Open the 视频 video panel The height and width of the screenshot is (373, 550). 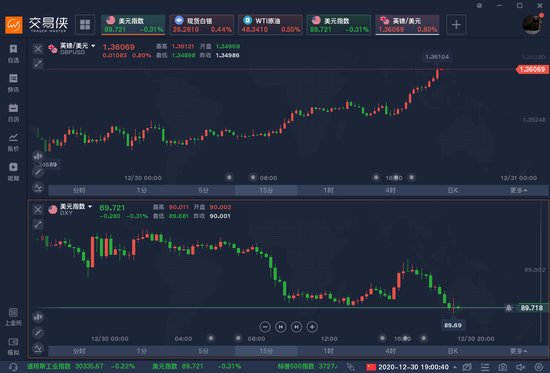coord(13,172)
